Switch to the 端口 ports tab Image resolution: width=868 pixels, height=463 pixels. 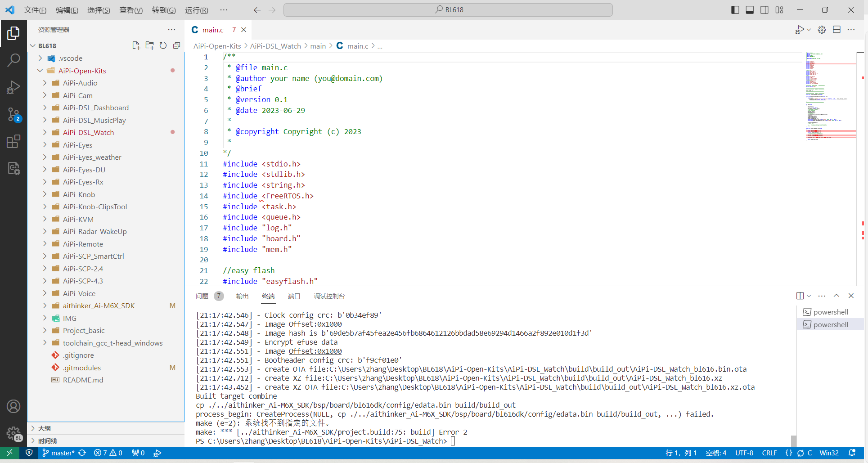click(x=294, y=296)
